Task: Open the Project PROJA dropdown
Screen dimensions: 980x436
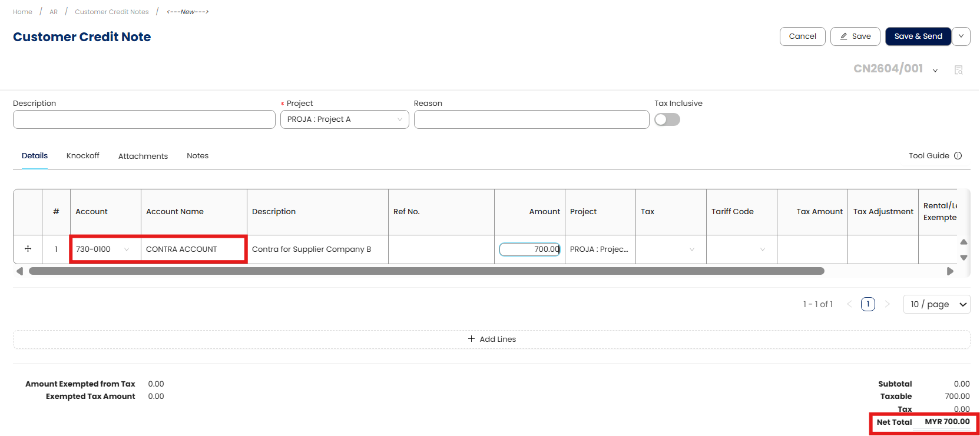Action: click(x=345, y=119)
